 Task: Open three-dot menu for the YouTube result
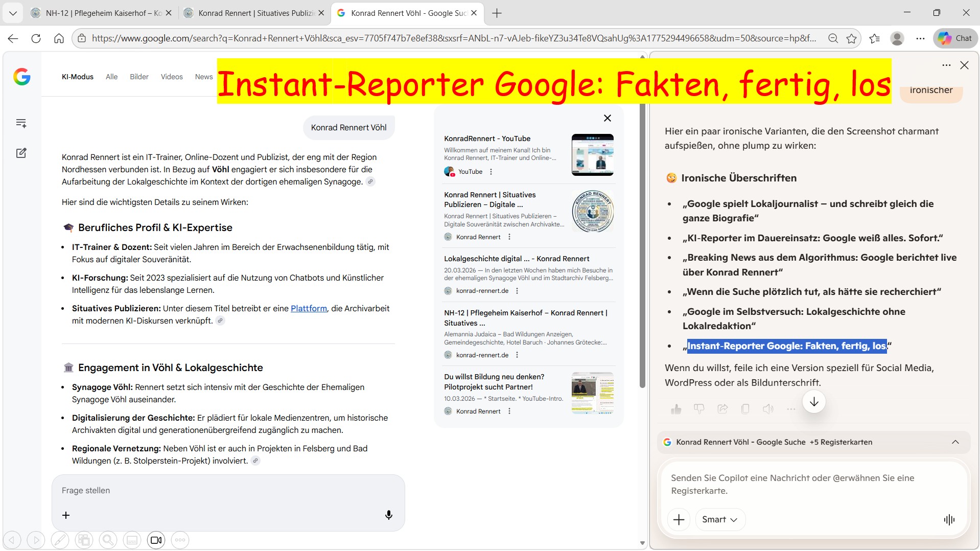pyautogui.click(x=491, y=172)
